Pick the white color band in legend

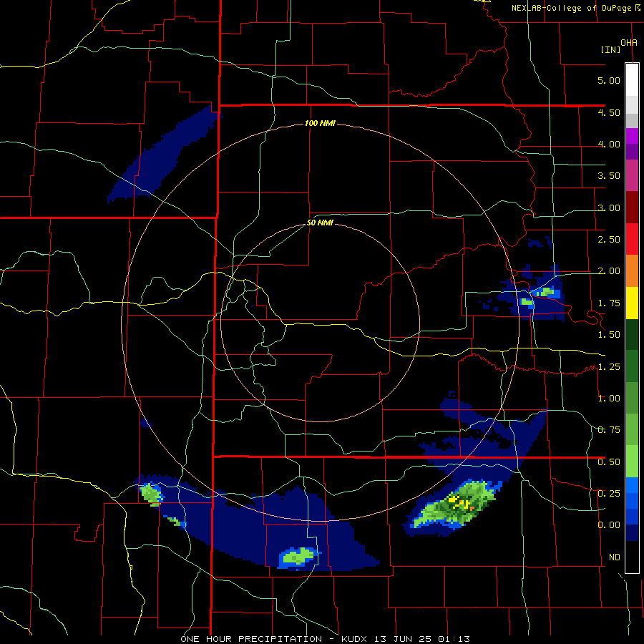pos(632,80)
